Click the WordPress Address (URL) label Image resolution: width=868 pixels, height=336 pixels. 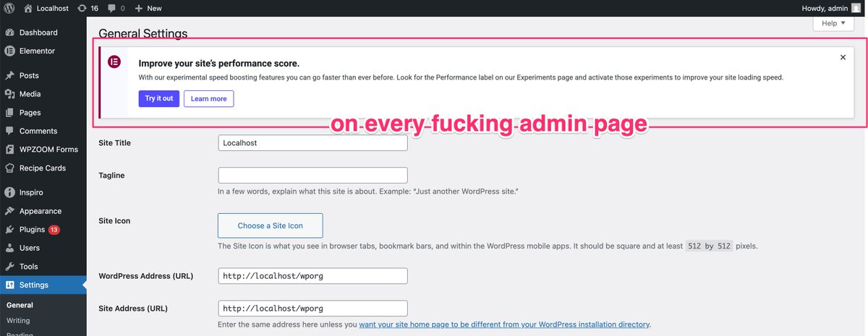tap(145, 276)
